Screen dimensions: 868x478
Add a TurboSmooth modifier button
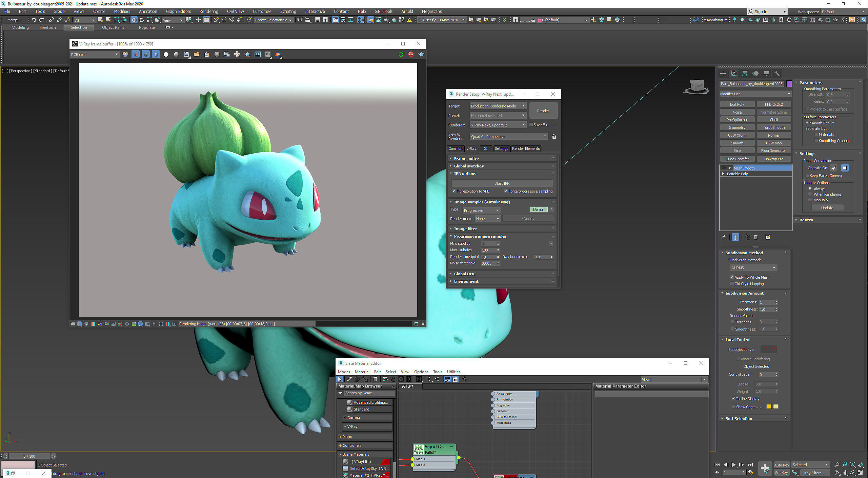coord(773,127)
